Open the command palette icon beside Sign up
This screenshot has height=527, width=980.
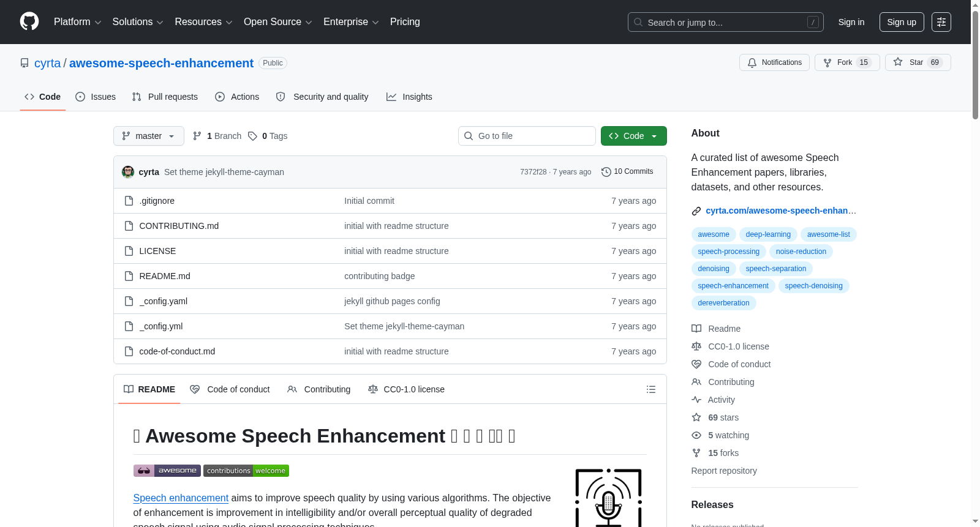pos(941,22)
